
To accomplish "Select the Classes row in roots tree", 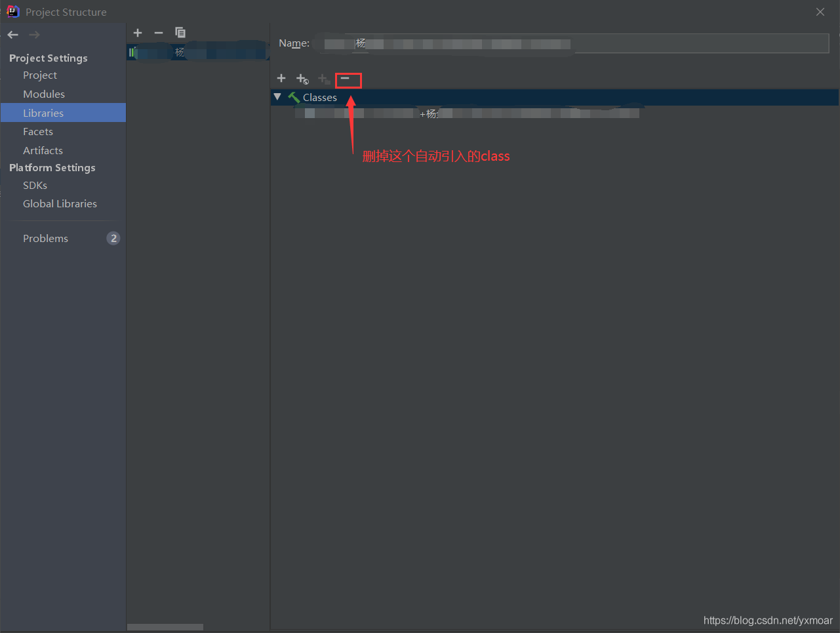I will point(555,97).
